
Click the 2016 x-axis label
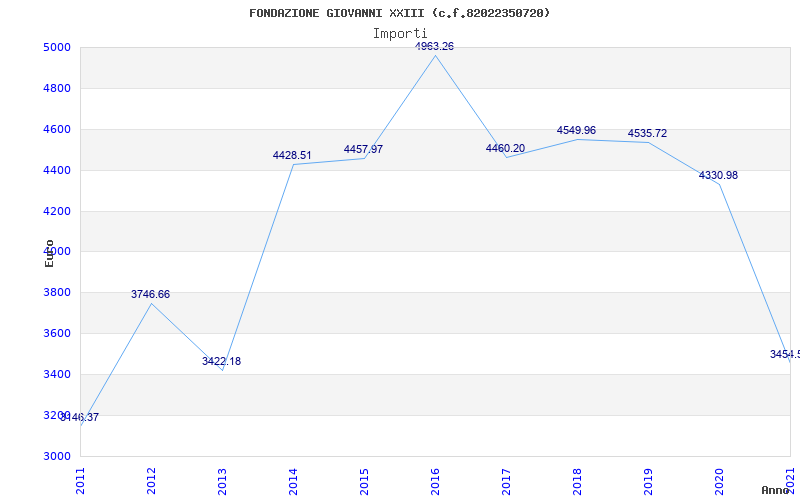pyautogui.click(x=435, y=482)
